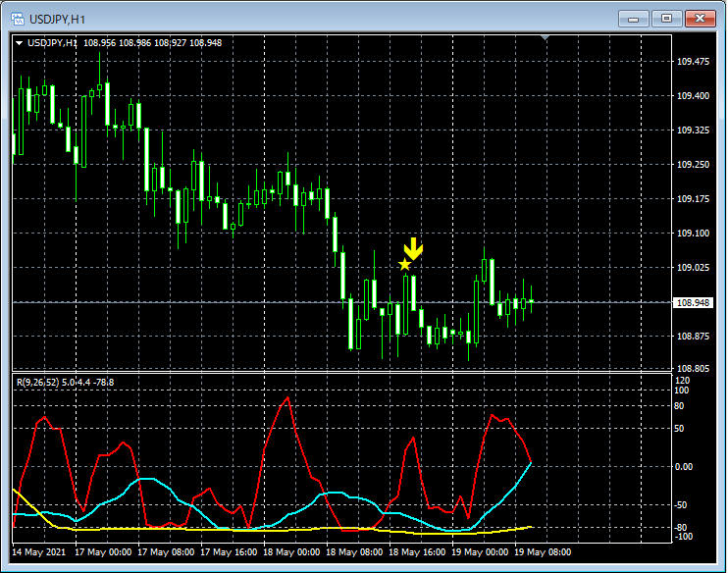Click the USDJPY,H1 title bar text
728x573 pixels.
coord(57,20)
